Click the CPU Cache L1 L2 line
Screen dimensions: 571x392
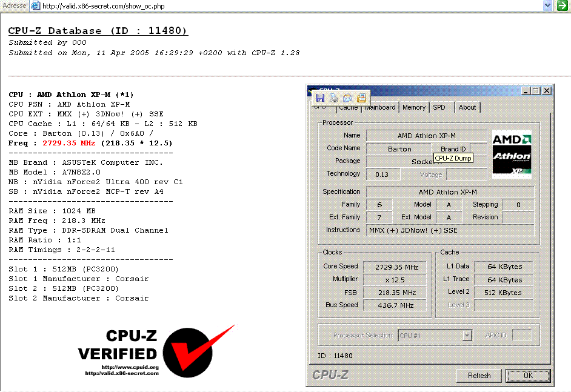tap(103, 124)
